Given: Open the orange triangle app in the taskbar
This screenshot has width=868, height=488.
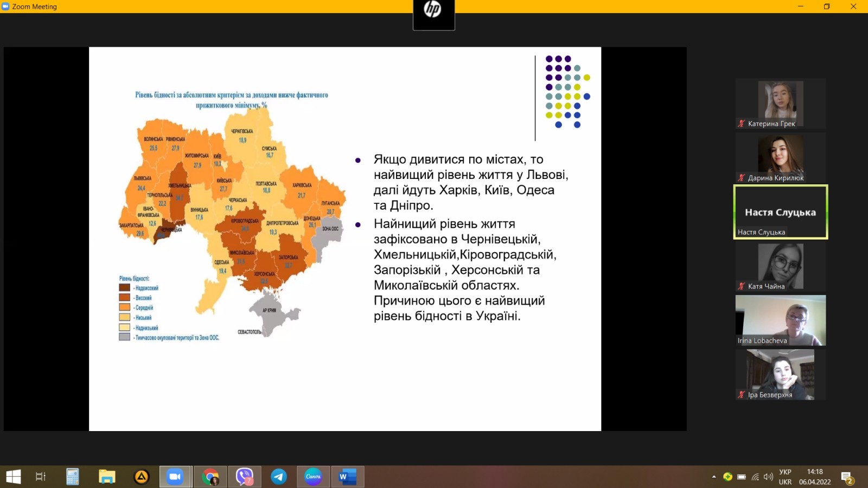Looking at the screenshot, I should (x=142, y=477).
